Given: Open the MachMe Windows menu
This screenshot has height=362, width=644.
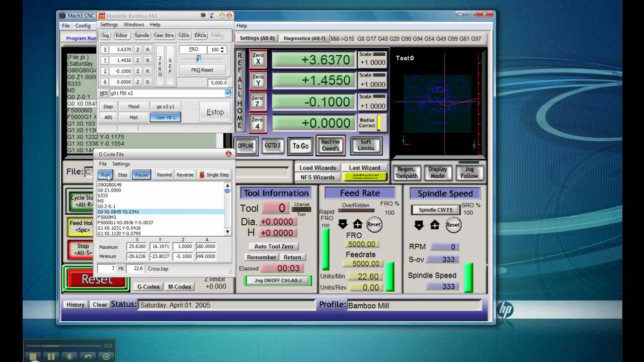Looking at the screenshot, I should (134, 25).
